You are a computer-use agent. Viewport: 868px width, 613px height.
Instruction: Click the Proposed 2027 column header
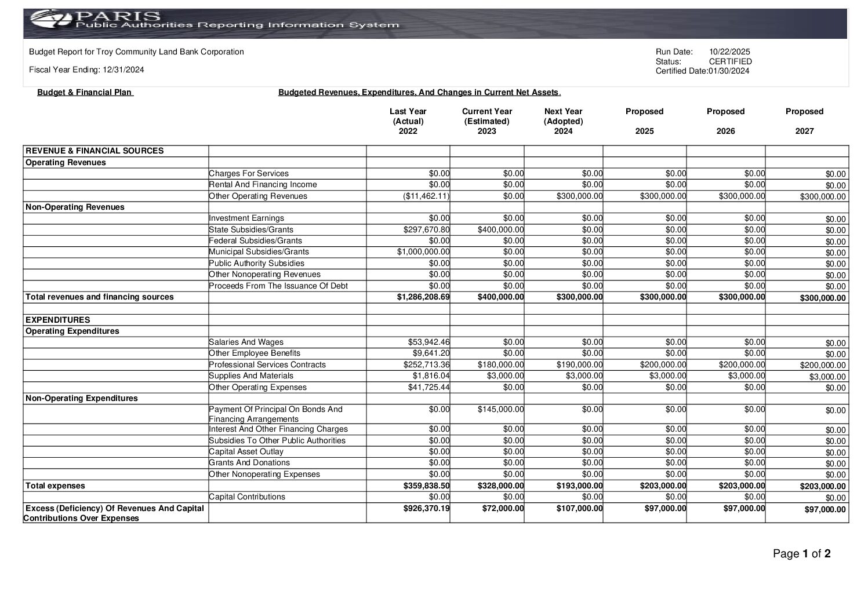[x=804, y=121]
